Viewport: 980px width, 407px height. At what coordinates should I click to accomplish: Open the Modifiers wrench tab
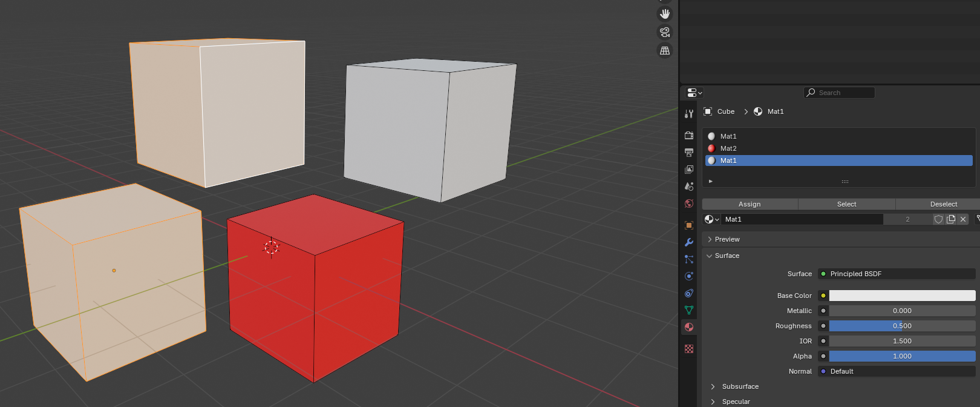pos(689,242)
